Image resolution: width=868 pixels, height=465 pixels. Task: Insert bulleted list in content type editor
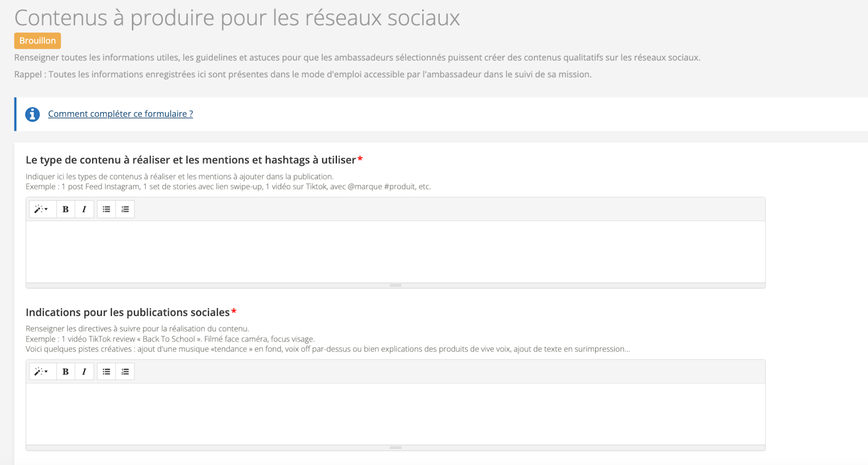tap(106, 209)
